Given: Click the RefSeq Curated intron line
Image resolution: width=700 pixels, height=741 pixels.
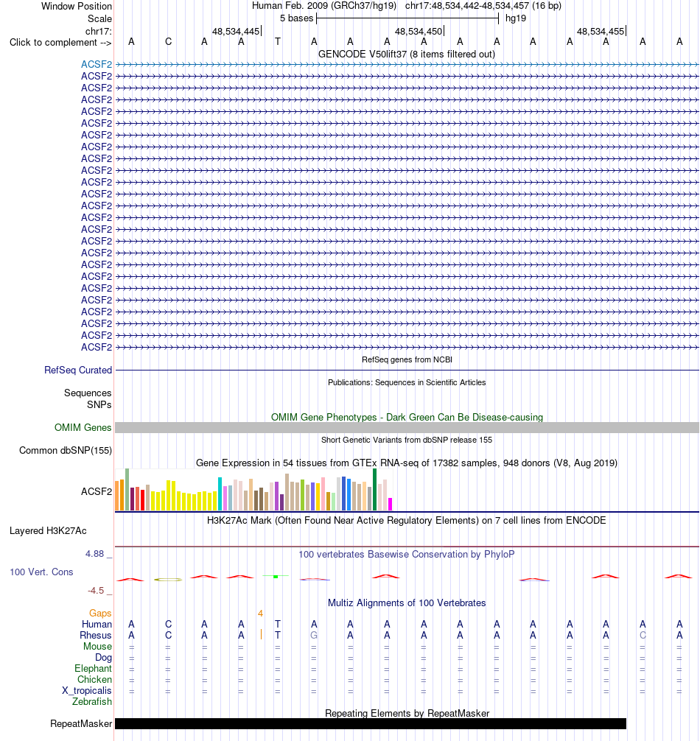Looking at the screenshot, I should tap(407, 370).
